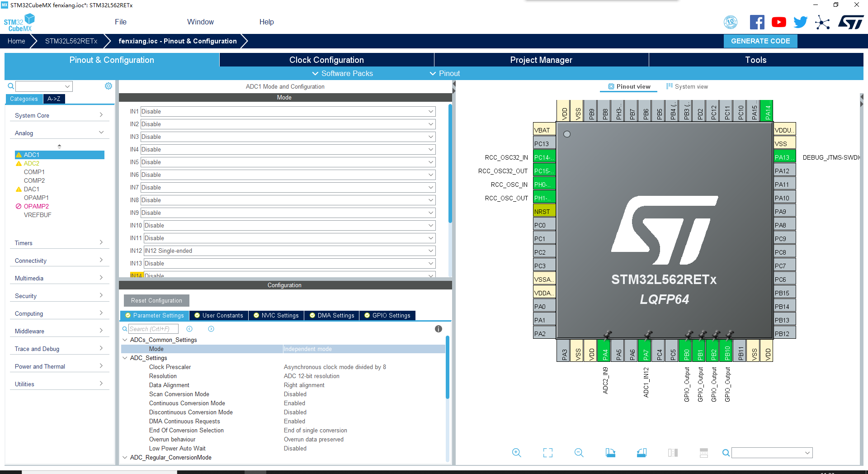This screenshot has height=474, width=868.
Task: Select ADC2 in the Analog list
Action: click(31, 163)
